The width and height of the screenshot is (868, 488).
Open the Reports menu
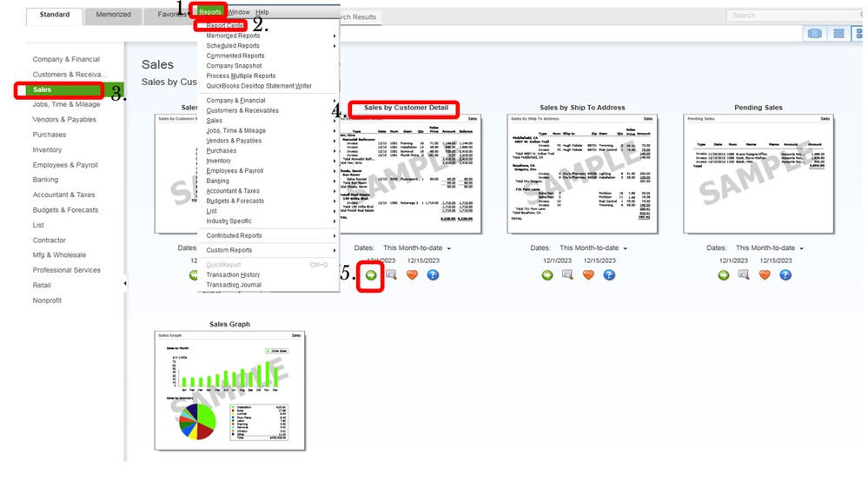pos(209,11)
